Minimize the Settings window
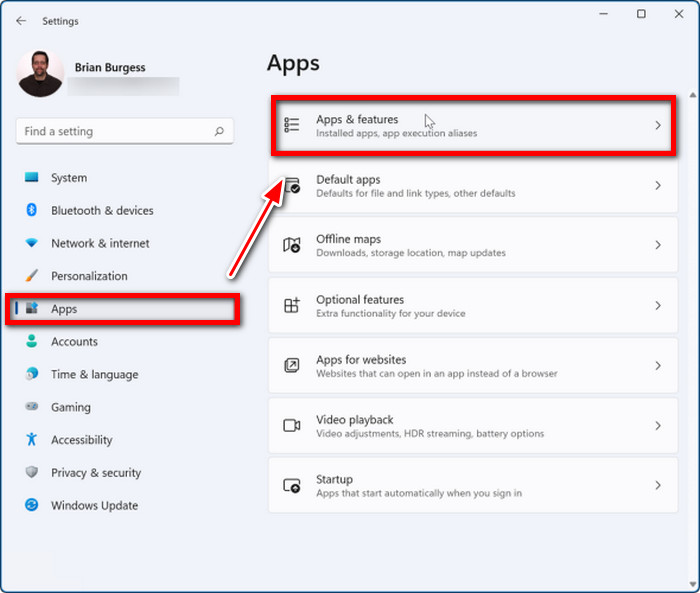This screenshot has width=700, height=593. (x=604, y=14)
